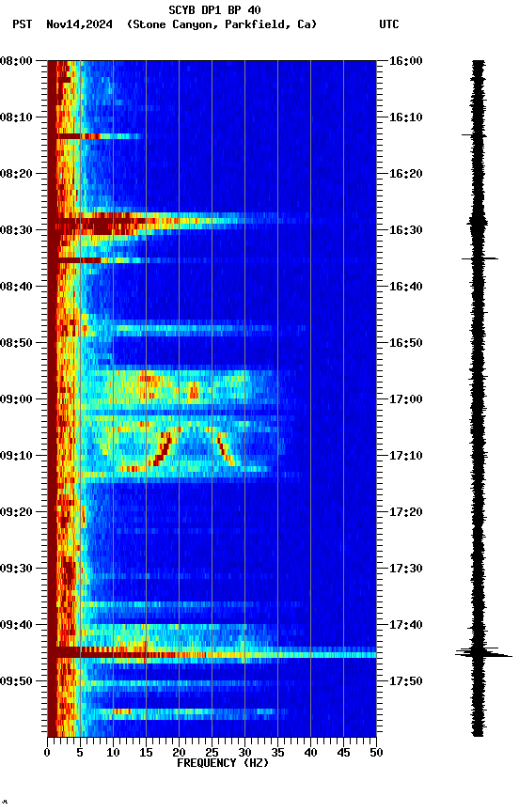Click the '50' Hz frequency axis label
The height and width of the screenshot is (812, 519).
376,753
